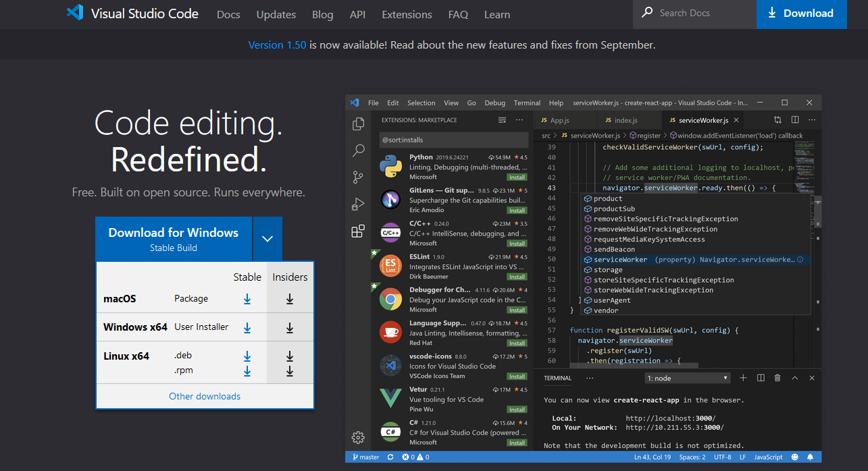This screenshot has height=471, width=868.
Task: Click the Search Docs input field
Action: (694, 13)
